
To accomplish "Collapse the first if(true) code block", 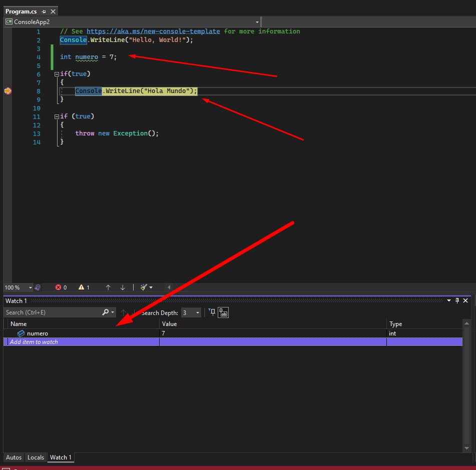I will point(57,74).
